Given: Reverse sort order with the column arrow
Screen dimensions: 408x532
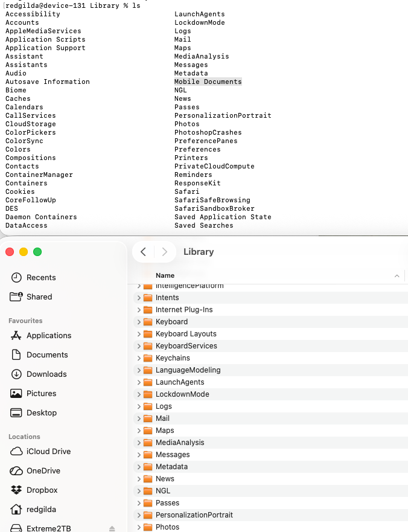Looking at the screenshot, I should point(397,276).
